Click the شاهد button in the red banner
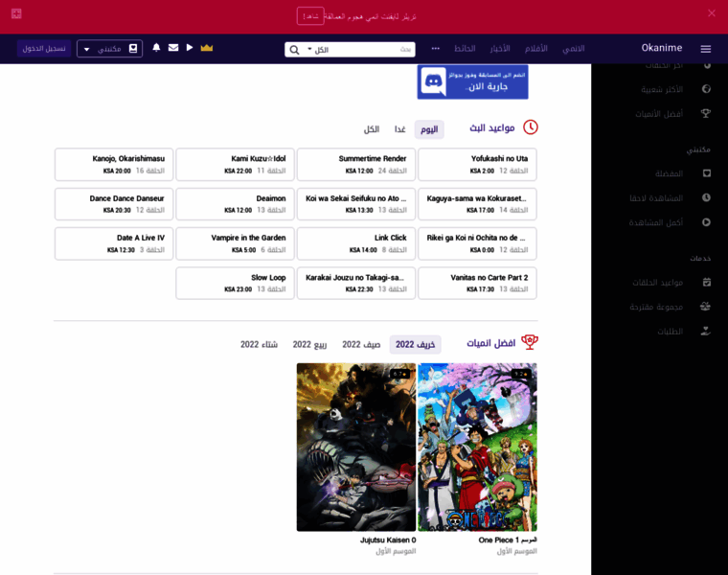The height and width of the screenshot is (575, 728). click(x=310, y=16)
